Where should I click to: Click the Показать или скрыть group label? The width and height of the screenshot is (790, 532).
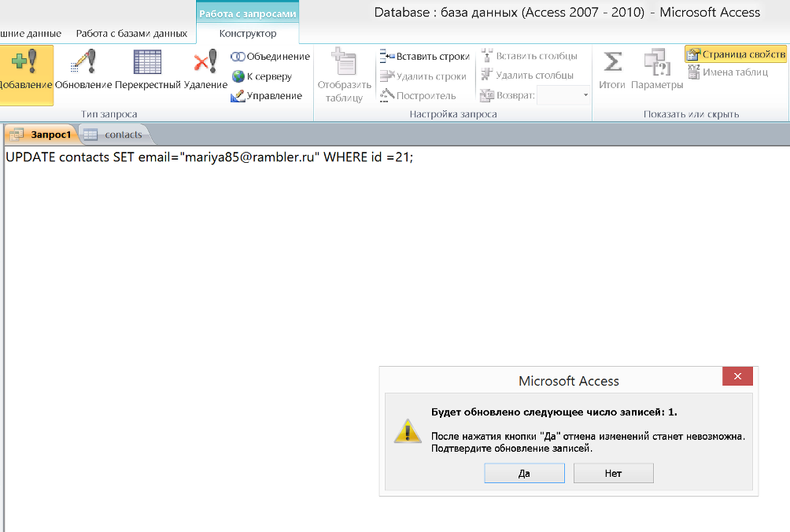(691, 114)
